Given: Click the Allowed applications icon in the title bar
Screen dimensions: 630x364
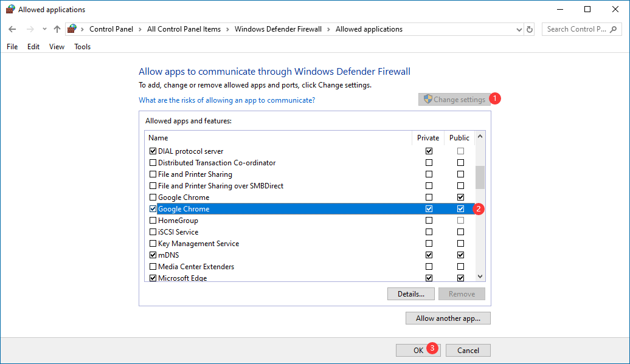Looking at the screenshot, I should (x=9, y=9).
